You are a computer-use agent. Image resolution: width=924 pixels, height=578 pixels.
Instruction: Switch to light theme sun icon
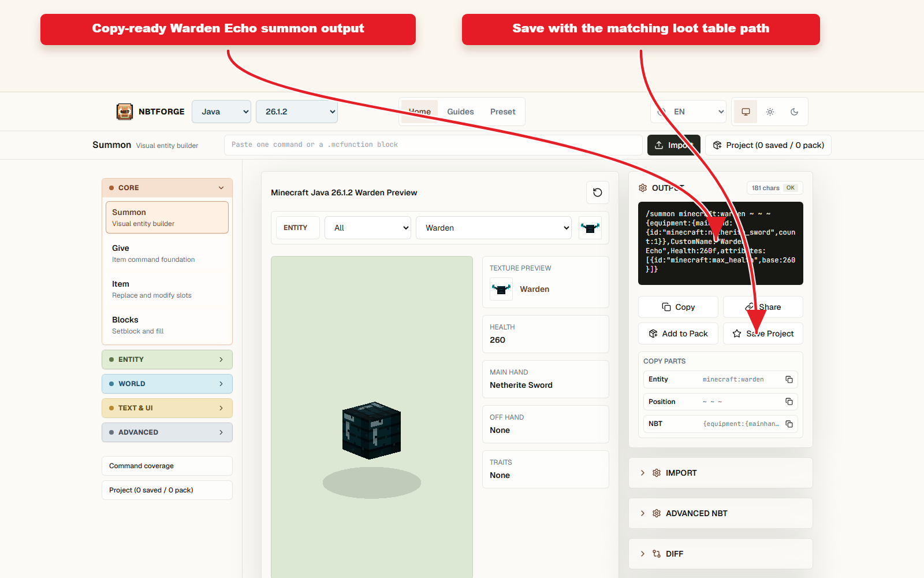770,112
